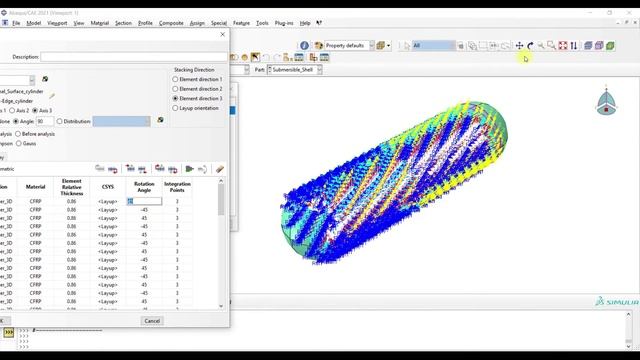Image resolution: width=640 pixels, height=360 pixels.
Task: Click the Element Relative Thickness column header
Action: pyautogui.click(x=71, y=187)
